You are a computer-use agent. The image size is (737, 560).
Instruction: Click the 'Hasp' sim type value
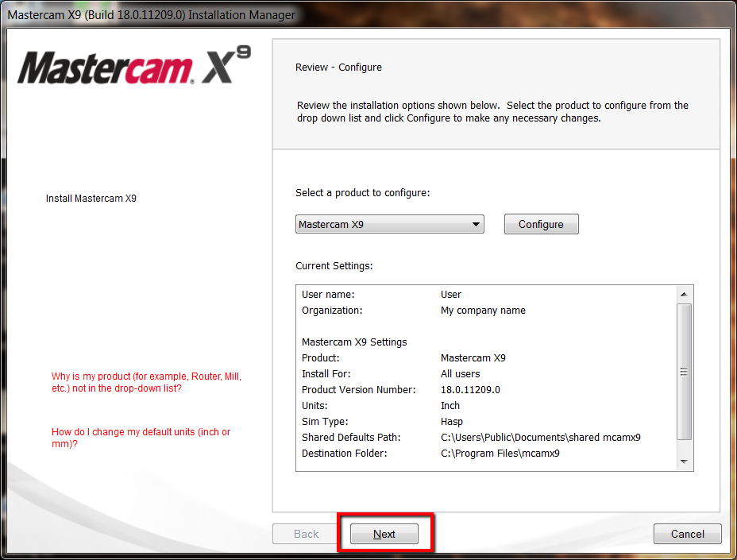[x=452, y=421]
